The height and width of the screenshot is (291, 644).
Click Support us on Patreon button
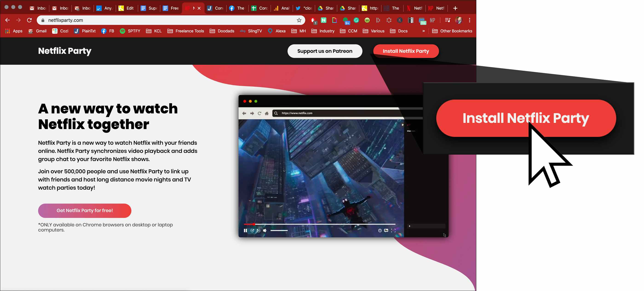click(x=325, y=51)
